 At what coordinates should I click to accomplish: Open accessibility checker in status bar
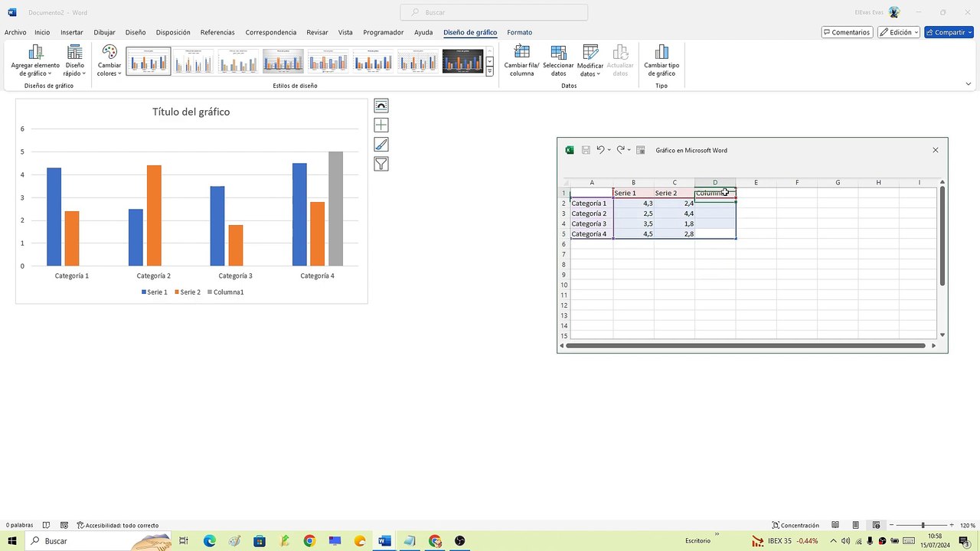[118, 526]
